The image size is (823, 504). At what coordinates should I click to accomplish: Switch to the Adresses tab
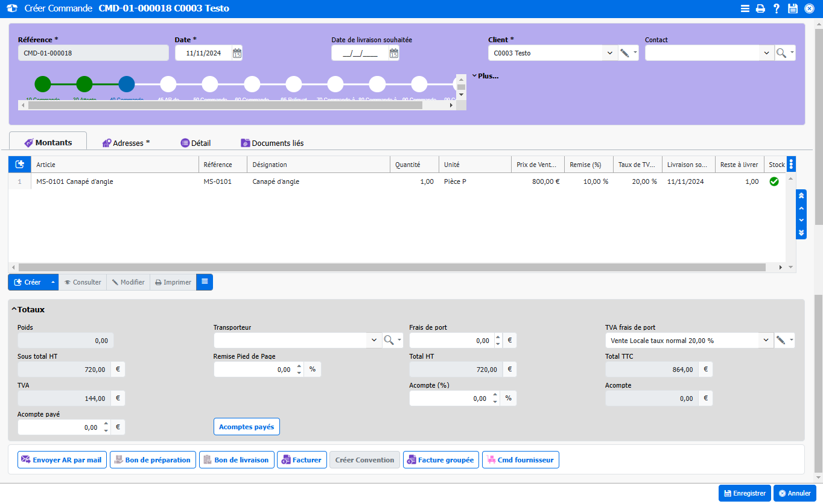click(x=126, y=143)
